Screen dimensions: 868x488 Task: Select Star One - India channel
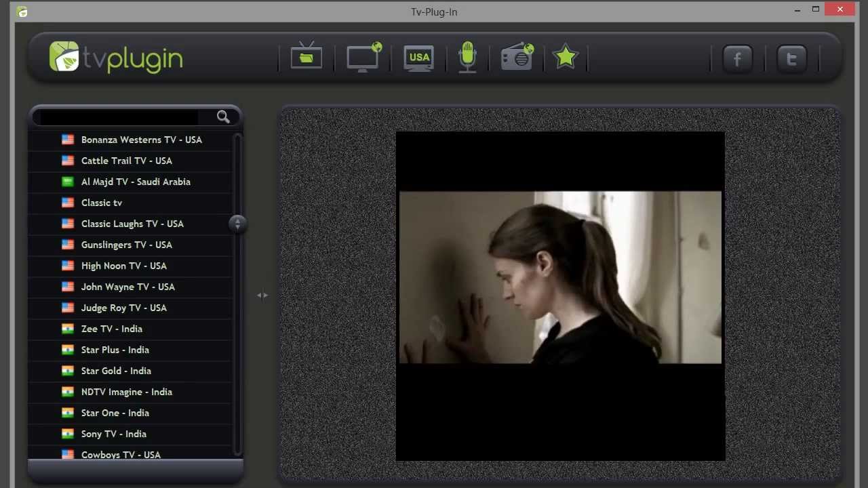[131, 413]
